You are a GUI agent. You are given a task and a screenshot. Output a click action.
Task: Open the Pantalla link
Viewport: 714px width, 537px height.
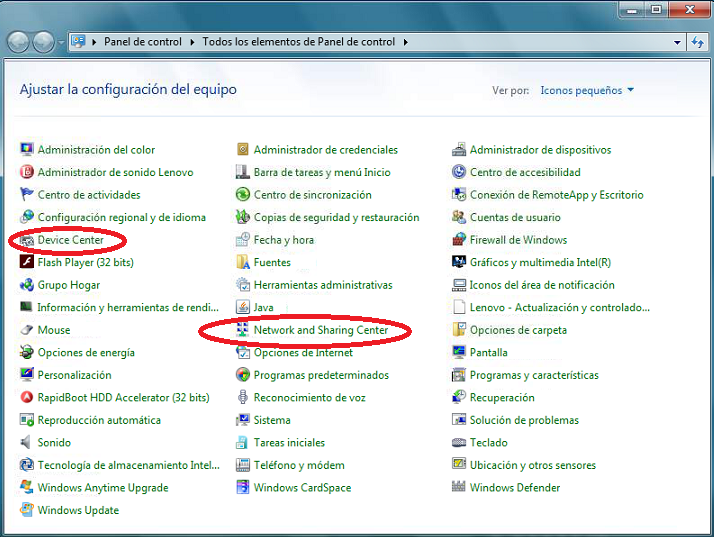[x=489, y=353]
